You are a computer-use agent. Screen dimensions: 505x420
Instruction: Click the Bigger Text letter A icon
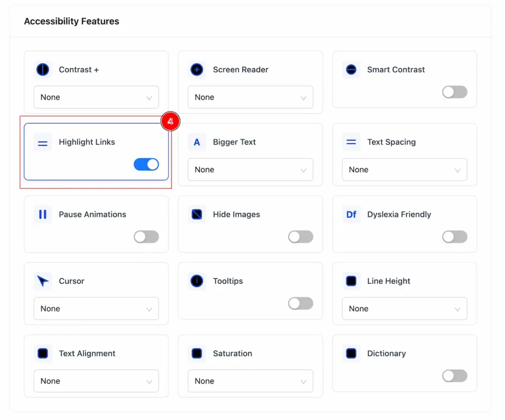(x=197, y=142)
